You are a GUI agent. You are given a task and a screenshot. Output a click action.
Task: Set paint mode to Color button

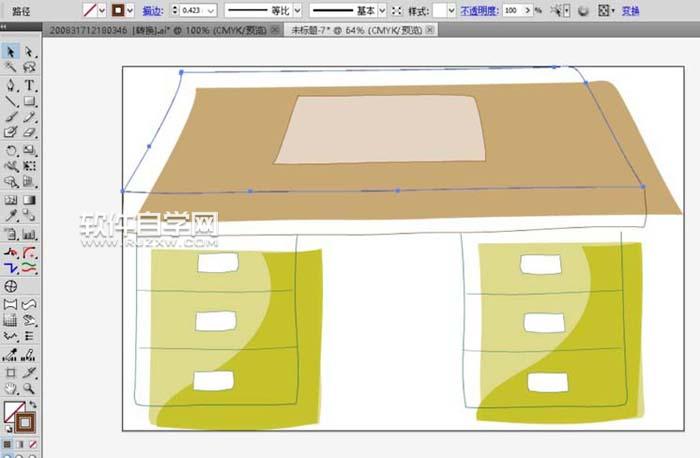click(x=8, y=444)
